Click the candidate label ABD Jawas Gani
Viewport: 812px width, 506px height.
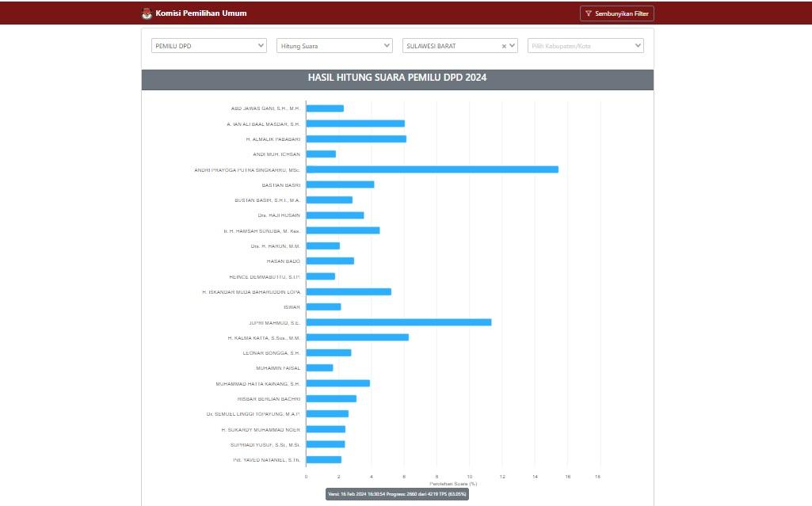click(265, 108)
